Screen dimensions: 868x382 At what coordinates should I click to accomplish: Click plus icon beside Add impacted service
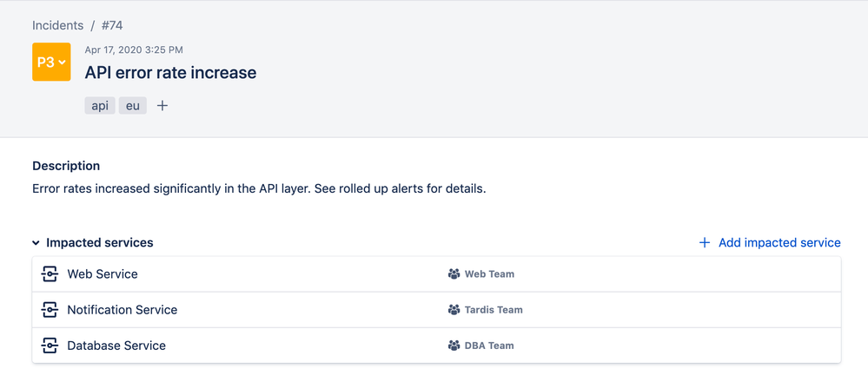[705, 243]
